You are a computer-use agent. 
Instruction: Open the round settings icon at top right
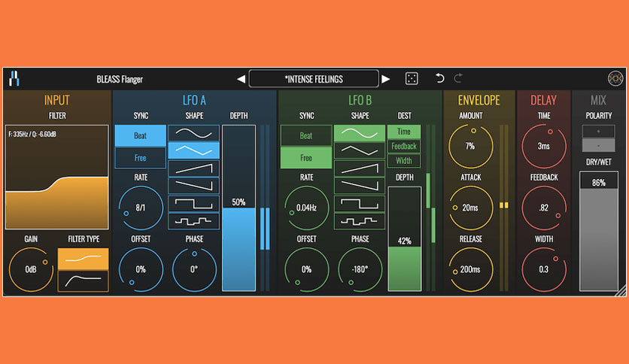pyautogui.click(x=615, y=78)
